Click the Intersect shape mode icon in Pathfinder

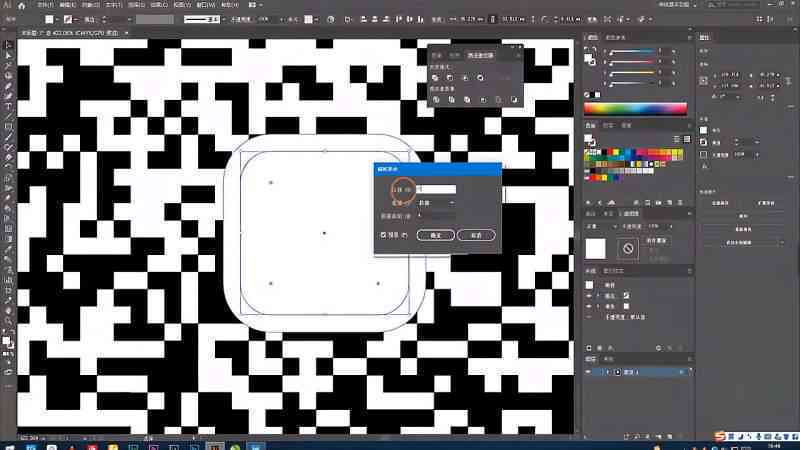465,78
